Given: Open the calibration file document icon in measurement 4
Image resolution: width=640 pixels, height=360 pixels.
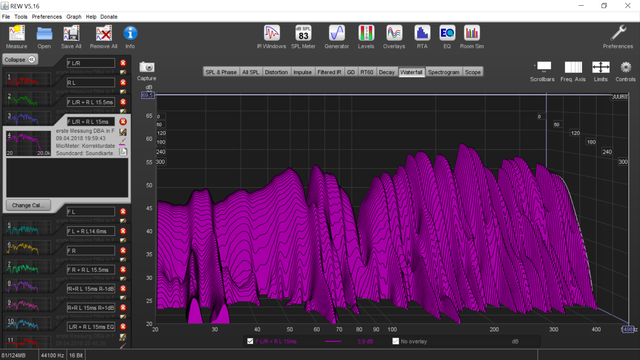Looking at the screenshot, I should coord(123,152).
